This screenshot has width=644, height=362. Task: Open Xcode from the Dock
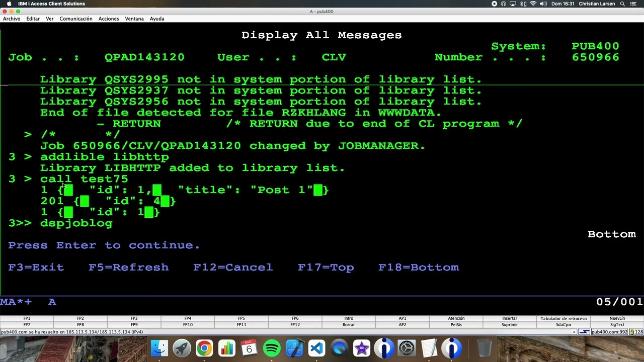[x=294, y=348]
